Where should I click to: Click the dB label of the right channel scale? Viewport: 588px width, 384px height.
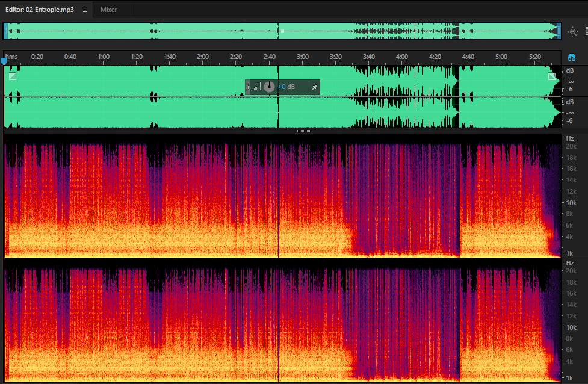(569, 102)
